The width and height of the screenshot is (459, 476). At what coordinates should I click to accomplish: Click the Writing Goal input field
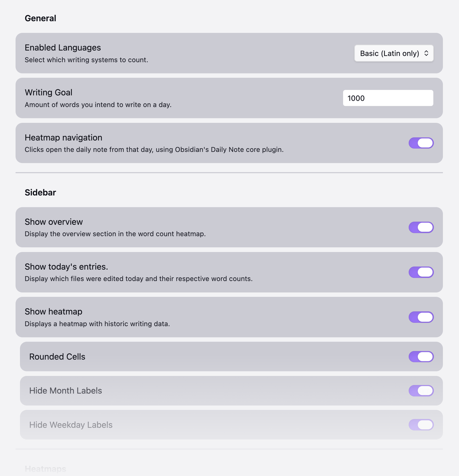[388, 98]
